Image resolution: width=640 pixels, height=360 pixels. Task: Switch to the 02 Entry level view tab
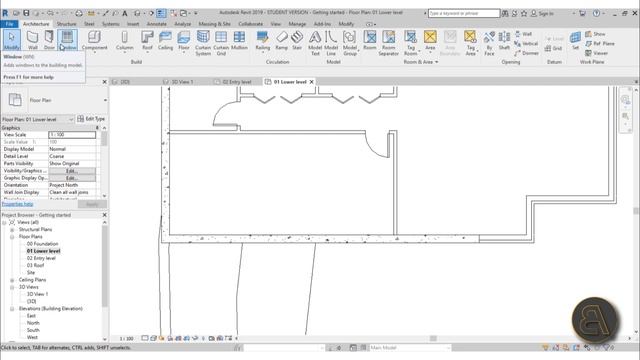pyautogui.click(x=233, y=82)
